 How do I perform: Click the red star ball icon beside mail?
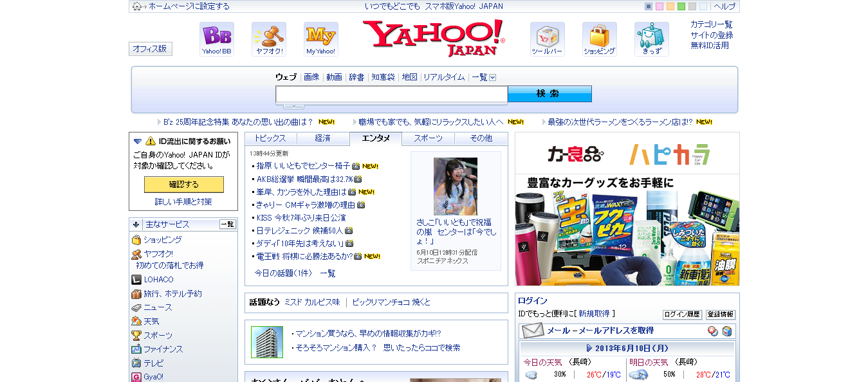(713, 331)
